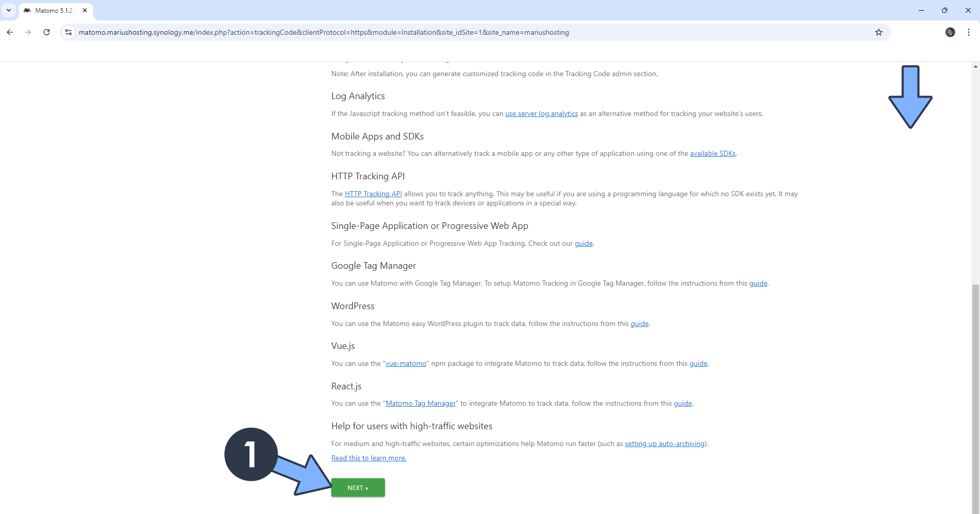The image size is (980, 514).
Task: Bookmark this page with the star icon
Action: [x=879, y=32]
